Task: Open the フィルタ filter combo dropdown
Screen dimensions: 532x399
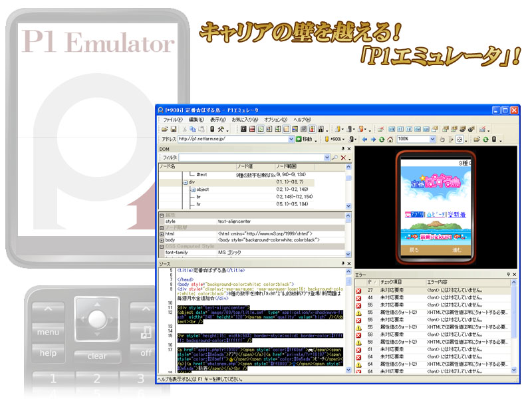Action: (327, 158)
